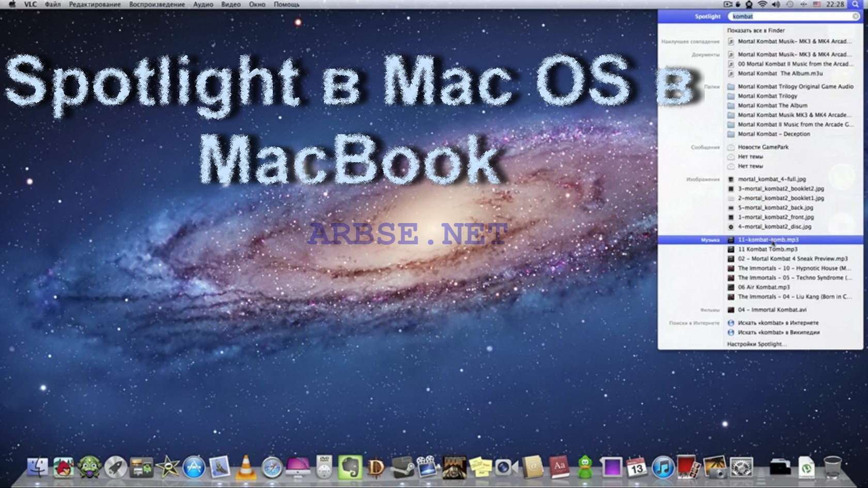Open the volume menu bar icon

click(x=776, y=4)
